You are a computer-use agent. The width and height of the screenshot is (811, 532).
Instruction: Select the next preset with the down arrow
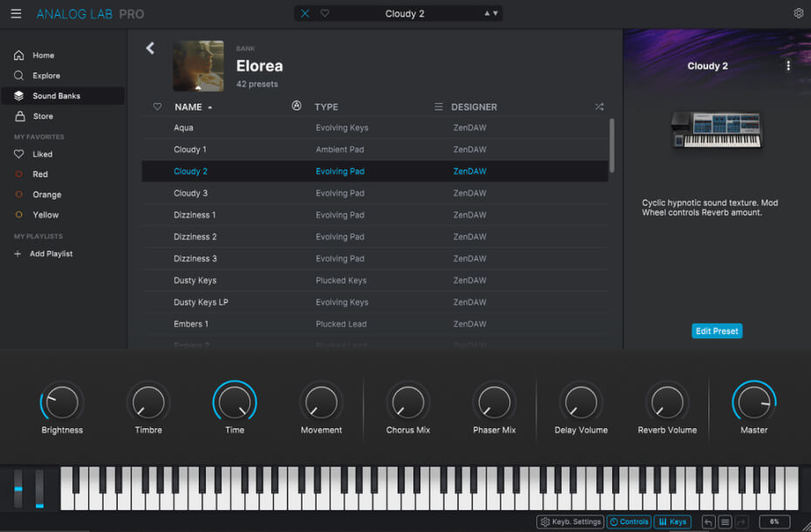tap(495, 13)
